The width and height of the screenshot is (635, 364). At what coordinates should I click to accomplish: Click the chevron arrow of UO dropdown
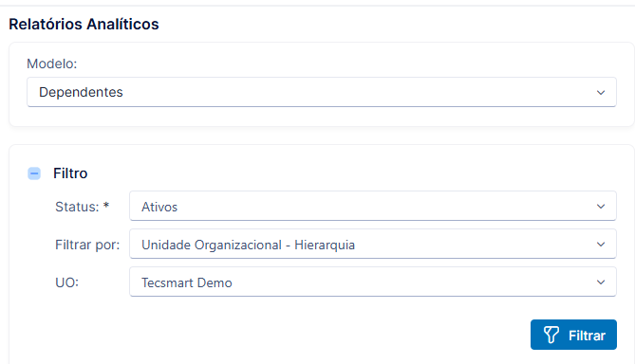[601, 282]
